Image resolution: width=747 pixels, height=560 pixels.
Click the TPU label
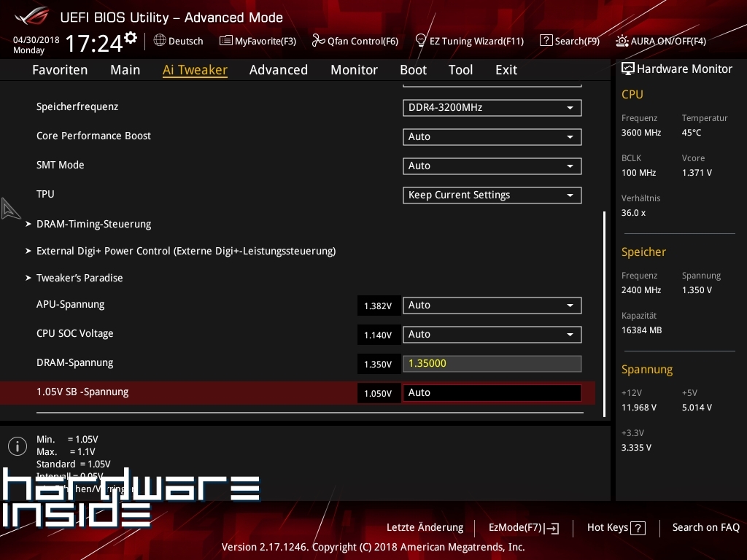point(45,194)
